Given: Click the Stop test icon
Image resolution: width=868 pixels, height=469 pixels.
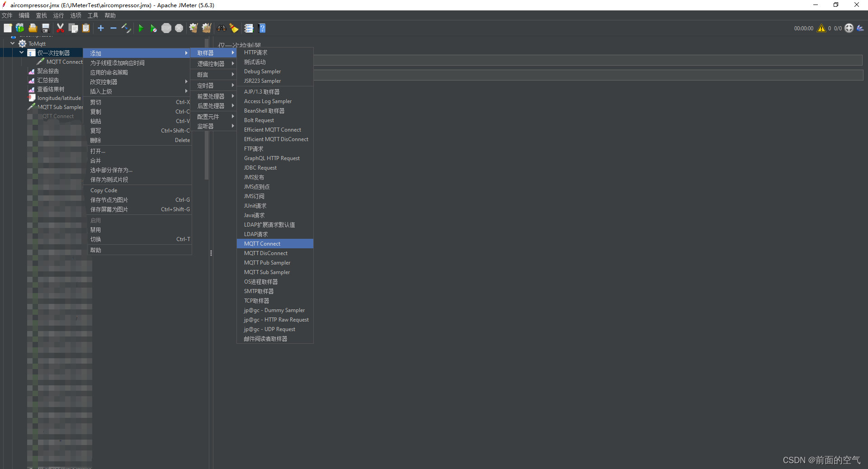Looking at the screenshot, I should coord(166,28).
